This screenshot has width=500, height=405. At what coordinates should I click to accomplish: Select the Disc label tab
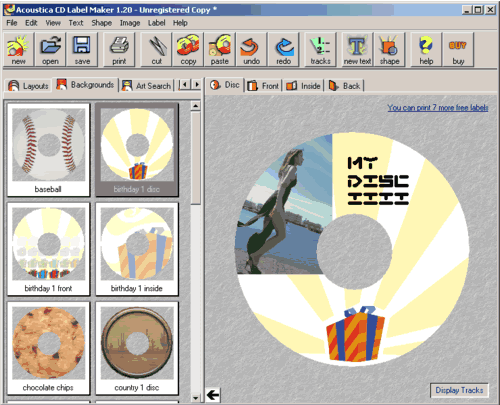[225, 85]
